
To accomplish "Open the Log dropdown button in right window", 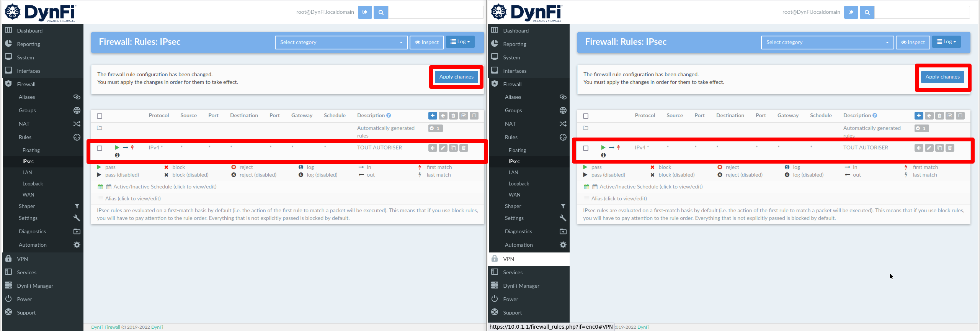I will (x=946, y=42).
